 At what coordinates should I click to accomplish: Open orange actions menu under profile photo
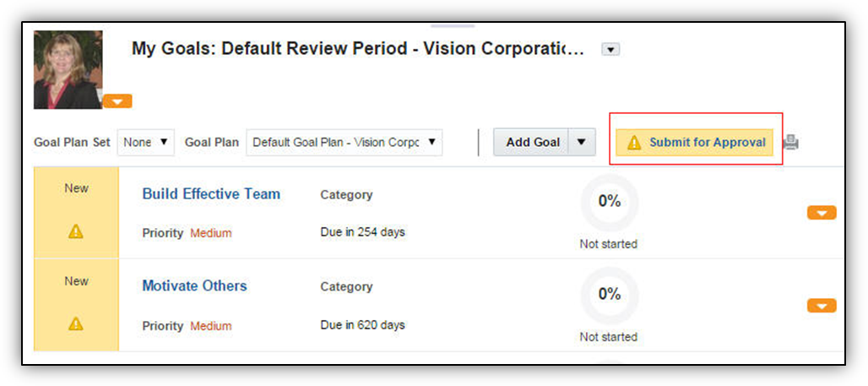click(x=117, y=101)
